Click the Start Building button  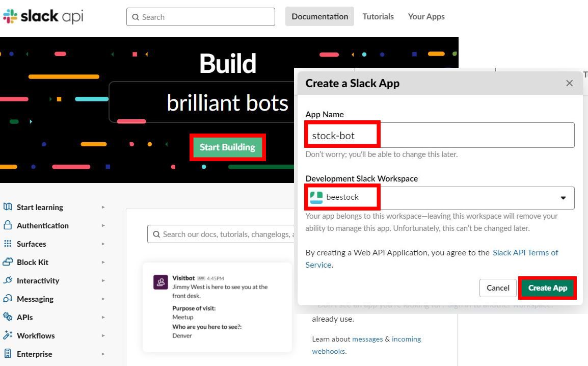point(228,147)
